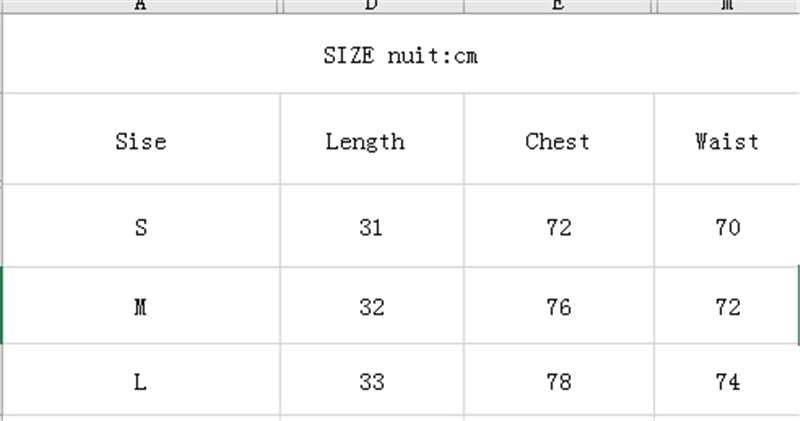Select the "Waist" header cell

pos(727,141)
